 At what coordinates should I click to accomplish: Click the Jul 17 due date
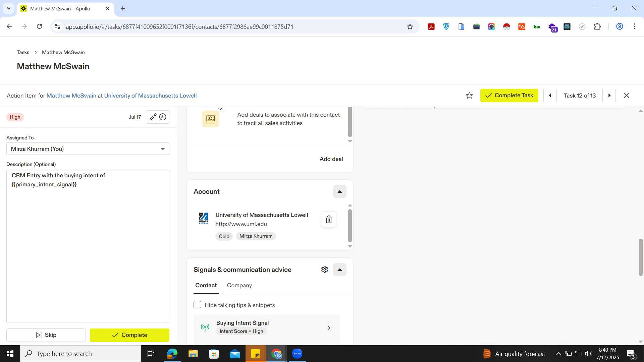(135, 117)
